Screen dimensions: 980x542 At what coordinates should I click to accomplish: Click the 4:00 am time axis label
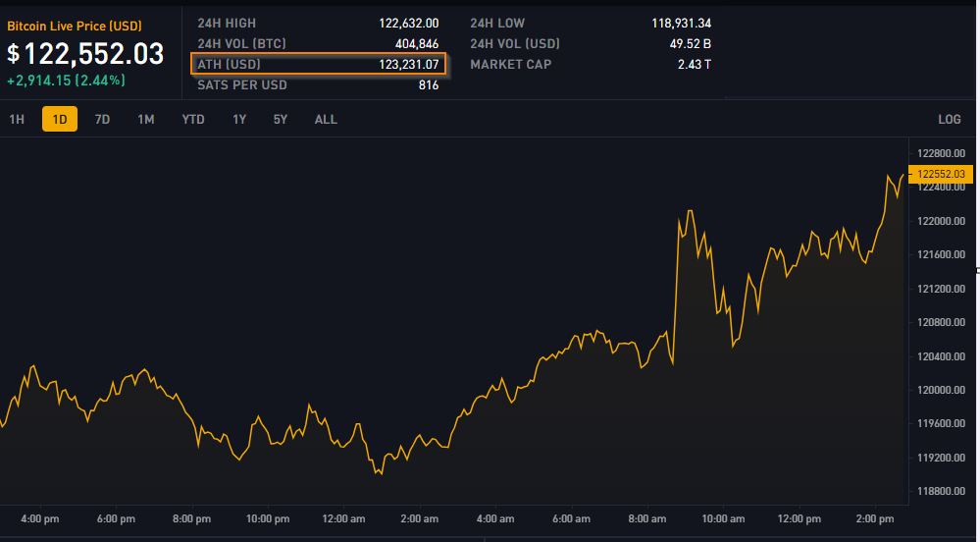click(x=495, y=518)
